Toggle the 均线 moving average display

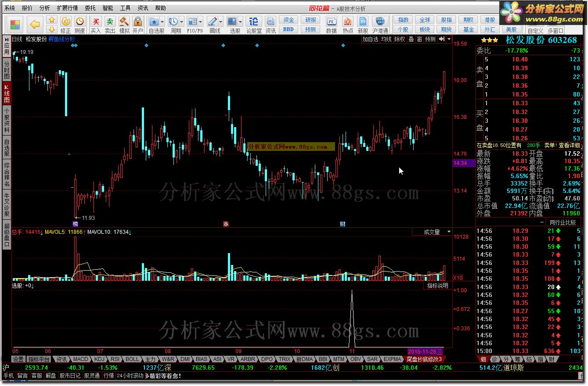tap(386, 39)
